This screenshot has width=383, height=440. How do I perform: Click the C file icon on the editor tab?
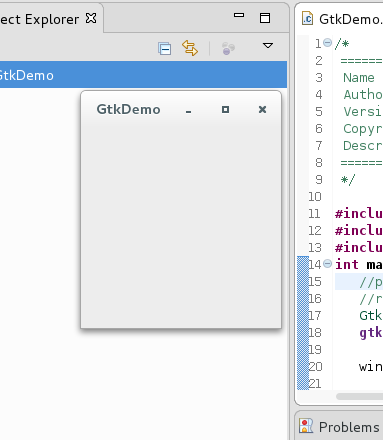(307, 19)
